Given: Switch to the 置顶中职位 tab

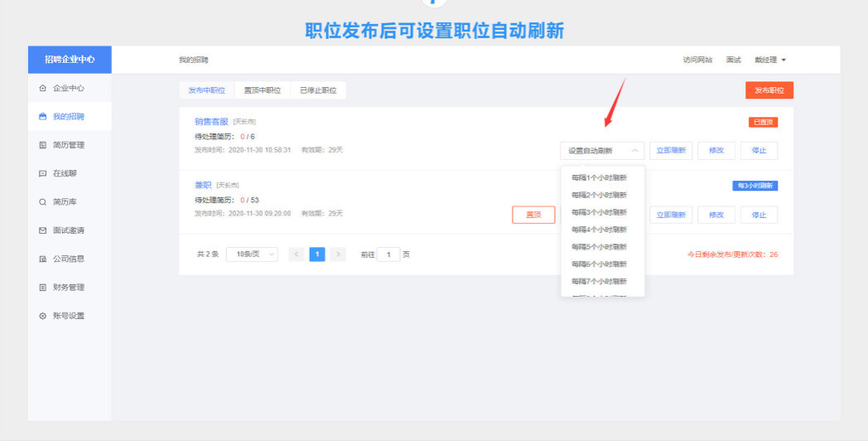Looking at the screenshot, I should pos(262,90).
